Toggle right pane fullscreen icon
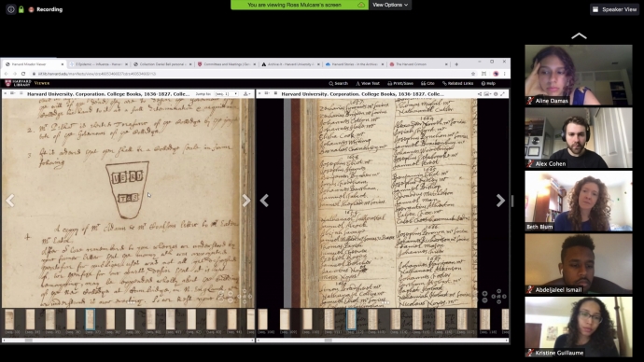The height and width of the screenshot is (362, 644). pos(503,94)
